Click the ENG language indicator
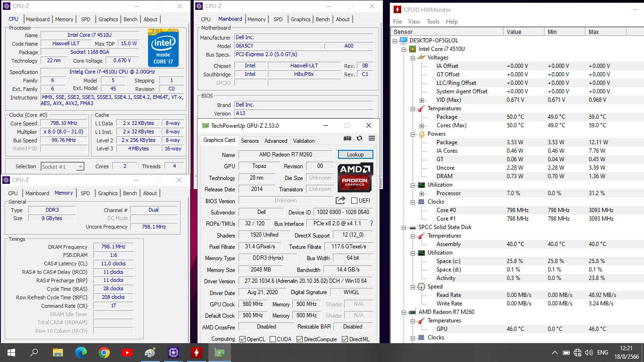 [603, 353]
